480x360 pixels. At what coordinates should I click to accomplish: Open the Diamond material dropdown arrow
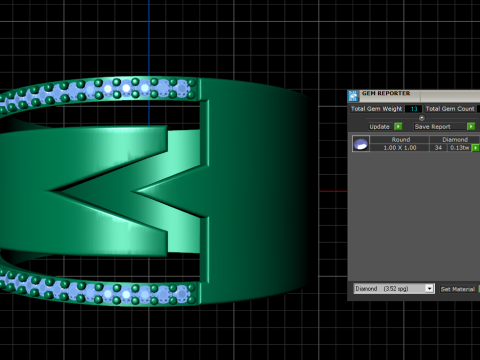coord(430,288)
